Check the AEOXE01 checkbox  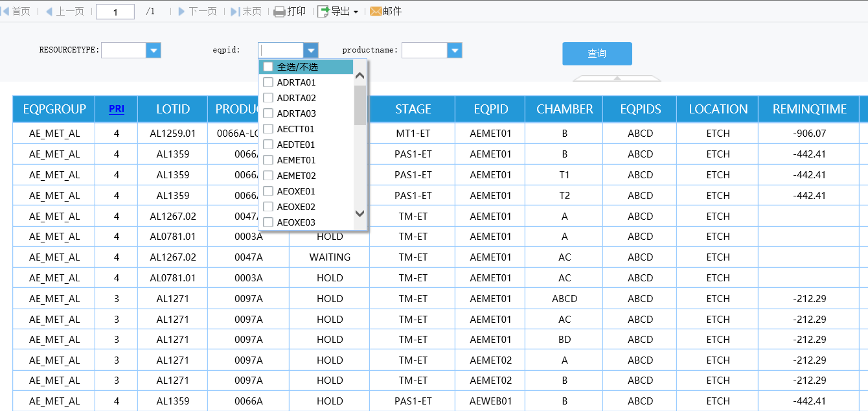click(268, 191)
